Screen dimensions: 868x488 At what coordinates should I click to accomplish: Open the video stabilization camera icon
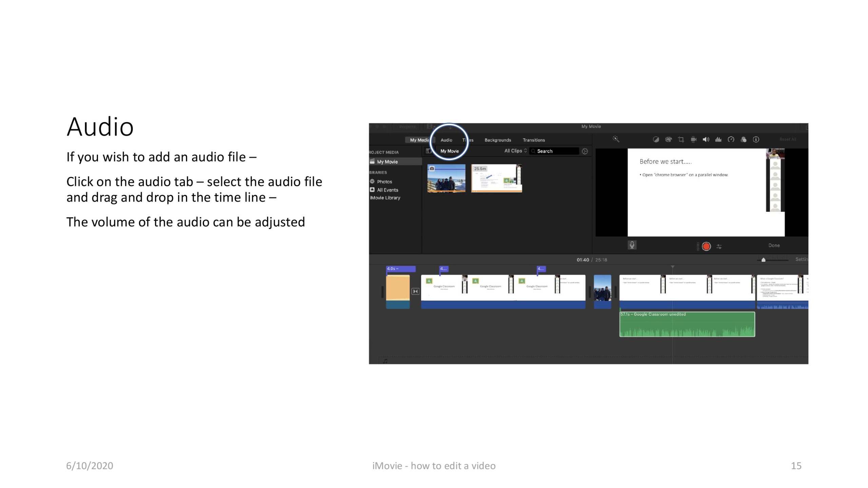click(693, 140)
